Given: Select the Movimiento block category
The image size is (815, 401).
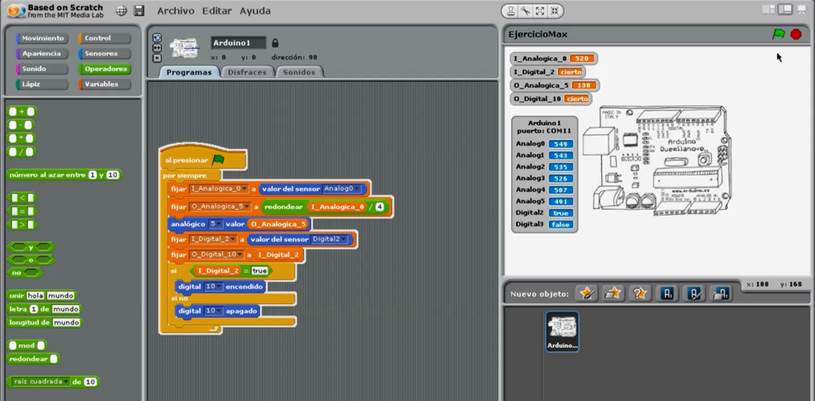Looking at the screenshot, I should click(x=42, y=38).
